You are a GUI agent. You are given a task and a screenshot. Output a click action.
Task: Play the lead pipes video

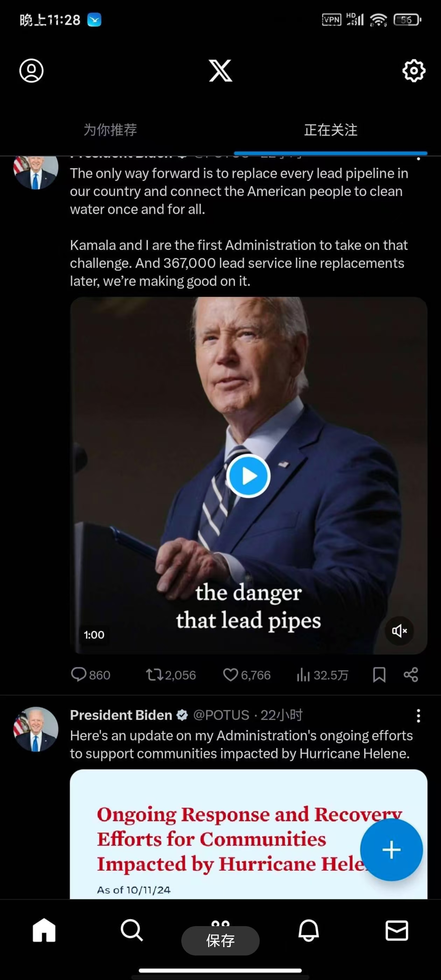pos(248,476)
